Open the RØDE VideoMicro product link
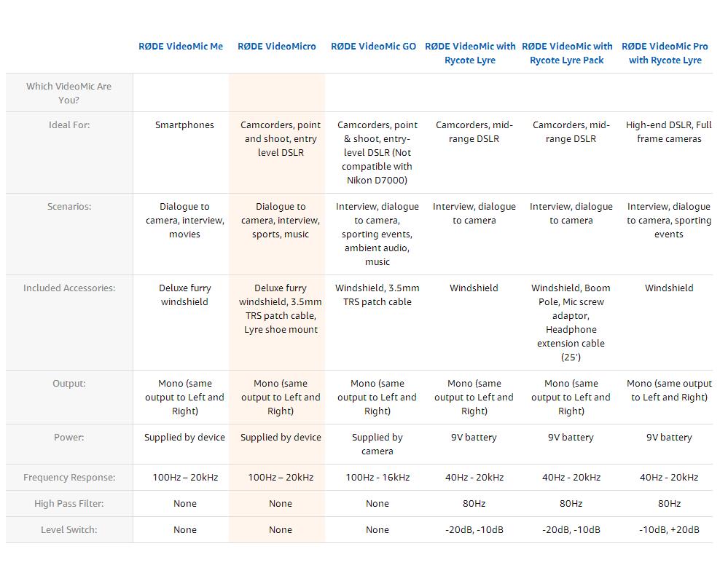The height and width of the screenshot is (565, 728). [x=277, y=47]
